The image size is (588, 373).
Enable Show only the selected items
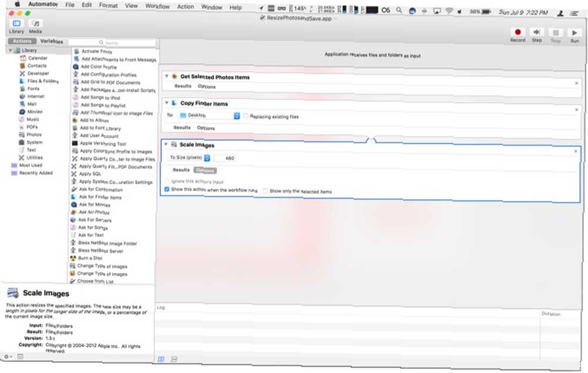point(266,191)
